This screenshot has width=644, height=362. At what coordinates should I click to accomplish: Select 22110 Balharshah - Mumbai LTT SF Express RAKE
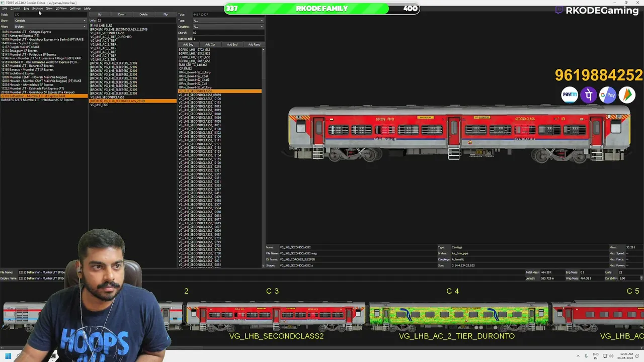click(44, 96)
